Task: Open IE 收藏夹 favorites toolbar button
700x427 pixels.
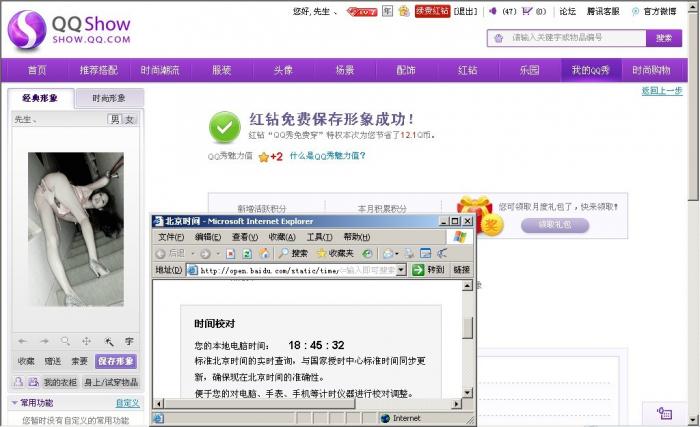Action: (335, 253)
